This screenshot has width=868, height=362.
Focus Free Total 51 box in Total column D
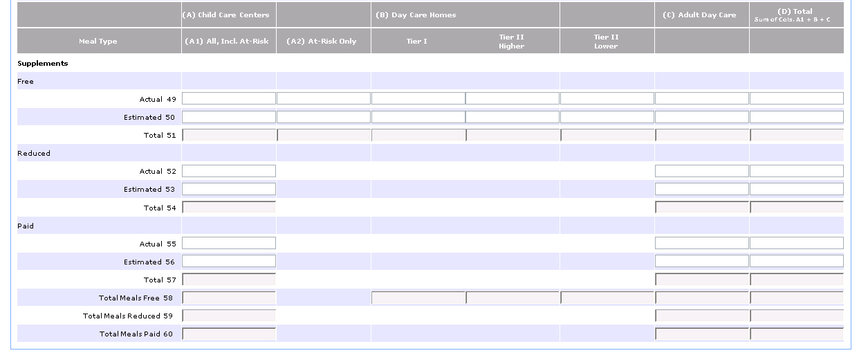point(797,135)
